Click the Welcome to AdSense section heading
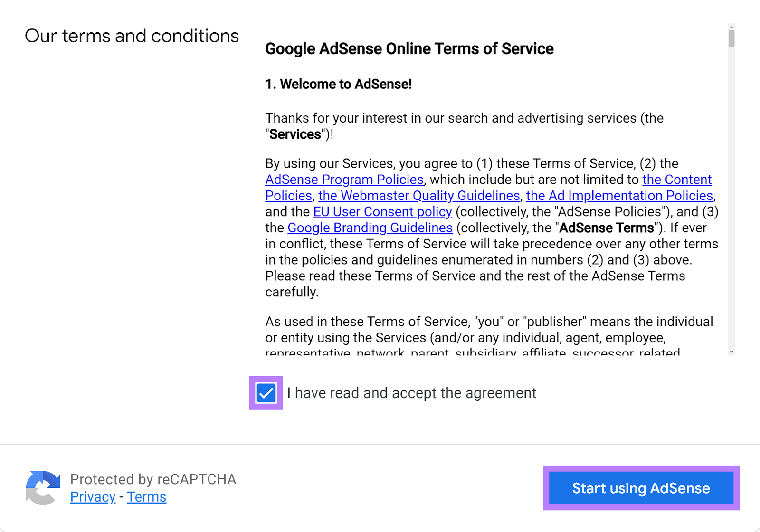 pyautogui.click(x=339, y=84)
